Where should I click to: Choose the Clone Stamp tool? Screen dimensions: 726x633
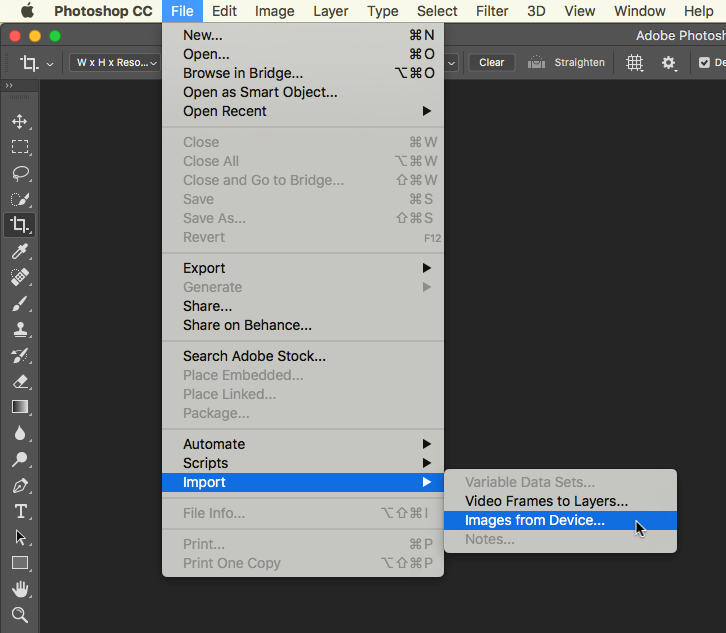pyautogui.click(x=20, y=329)
